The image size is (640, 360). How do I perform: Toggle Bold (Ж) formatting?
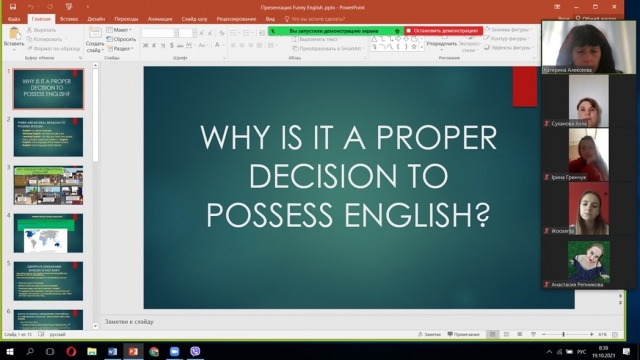tap(145, 45)
